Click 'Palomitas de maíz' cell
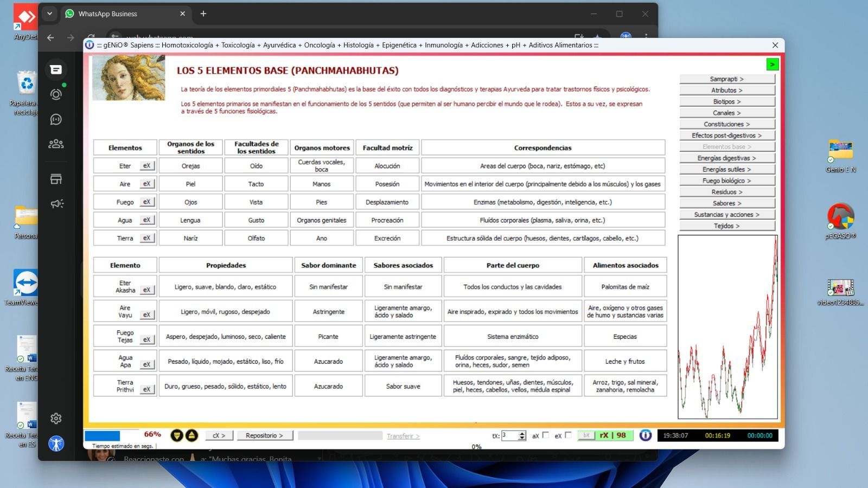Viewport: 868px width, 488px height. [x=625, y=287]
